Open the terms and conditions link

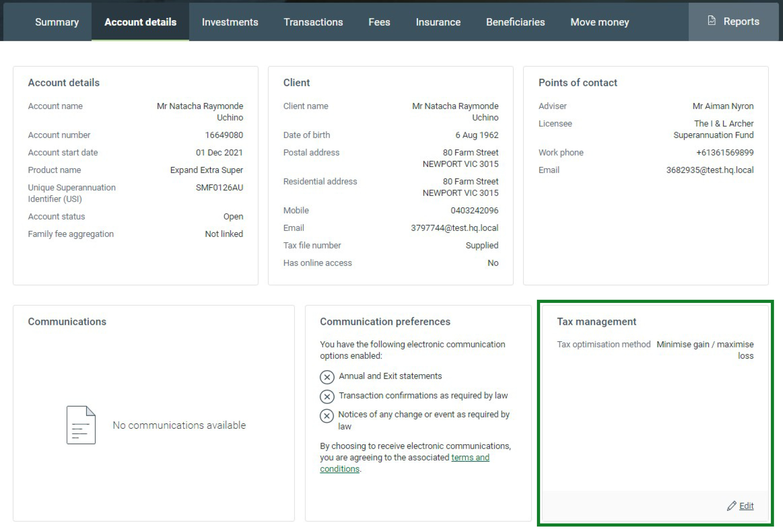pos(470,458)
